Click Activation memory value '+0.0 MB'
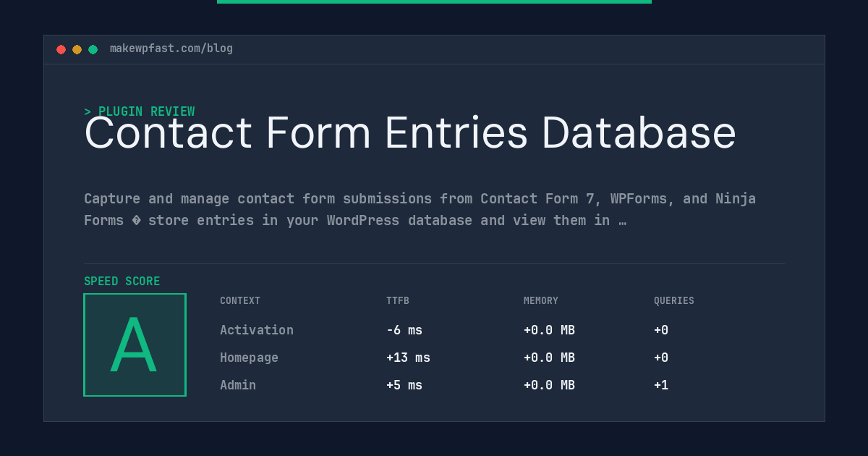The width and height of the screenshot is (868, 456). tap(549, 330)
